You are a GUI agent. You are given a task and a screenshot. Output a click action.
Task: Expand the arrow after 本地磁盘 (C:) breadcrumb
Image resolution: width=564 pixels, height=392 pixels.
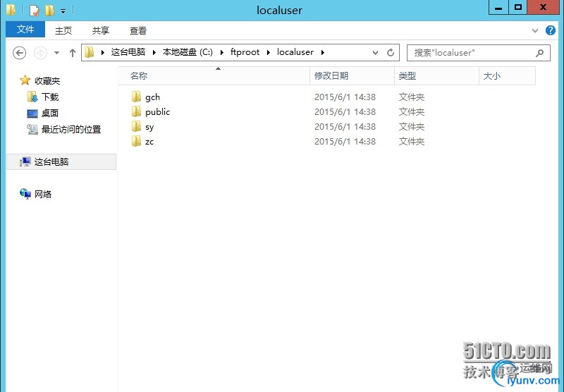[x=222, y=52]
